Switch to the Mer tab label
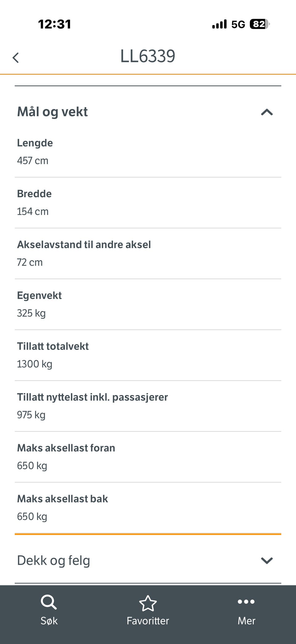The height and width of the screenshot is (644, 296). click(246, 621)
